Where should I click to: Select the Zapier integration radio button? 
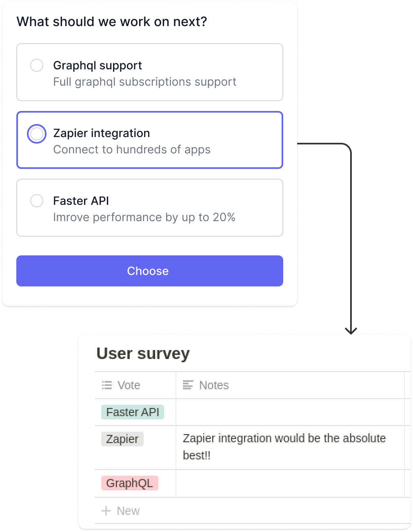tap(37, 133)
